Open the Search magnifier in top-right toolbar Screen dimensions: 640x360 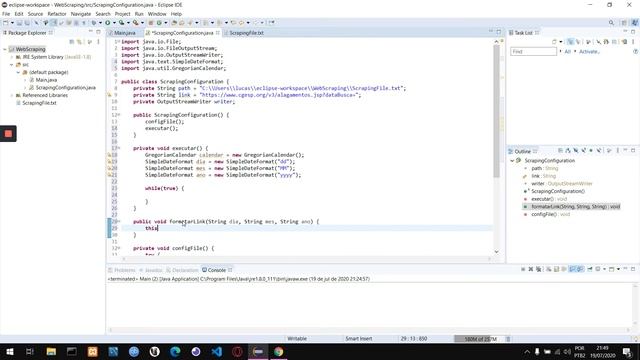(611, 22)
